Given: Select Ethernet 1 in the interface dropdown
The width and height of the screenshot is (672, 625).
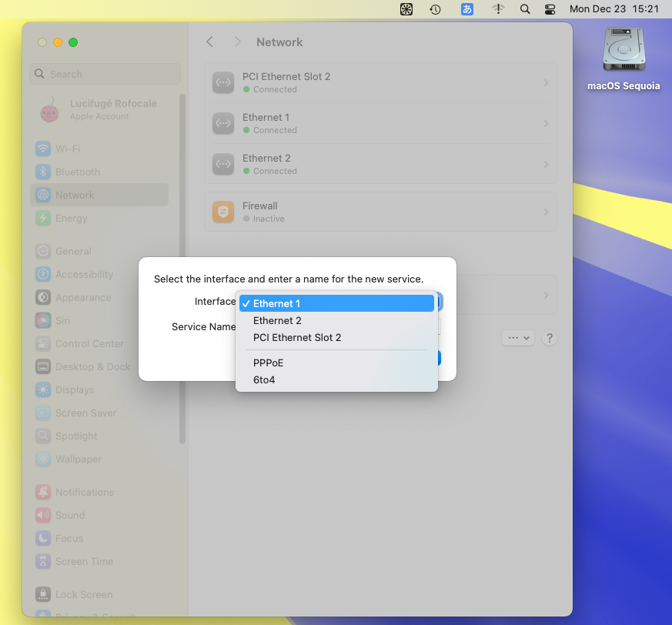Looking at the screenshot, I should [336, 303].
